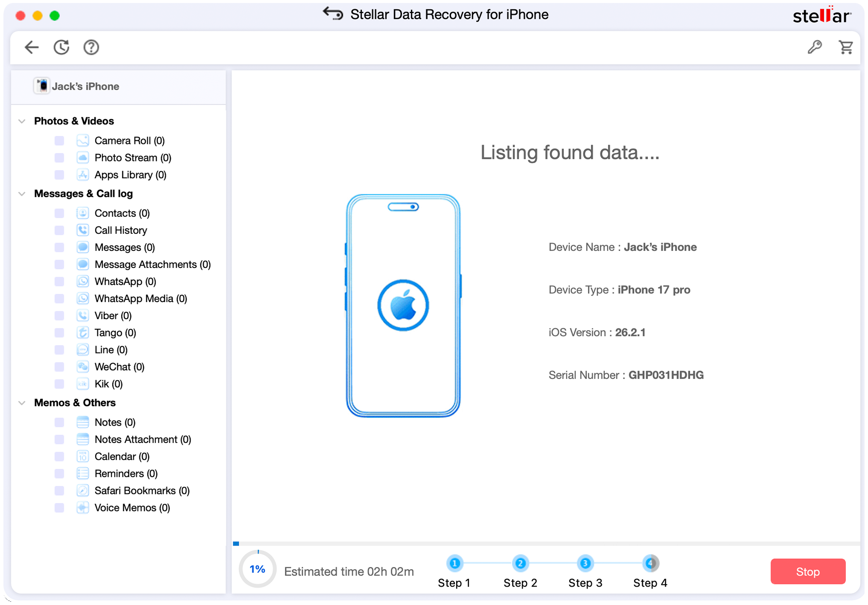Check the Camera Roll checkbox
This screenshot has width=868, height=605.
(59, 141)
